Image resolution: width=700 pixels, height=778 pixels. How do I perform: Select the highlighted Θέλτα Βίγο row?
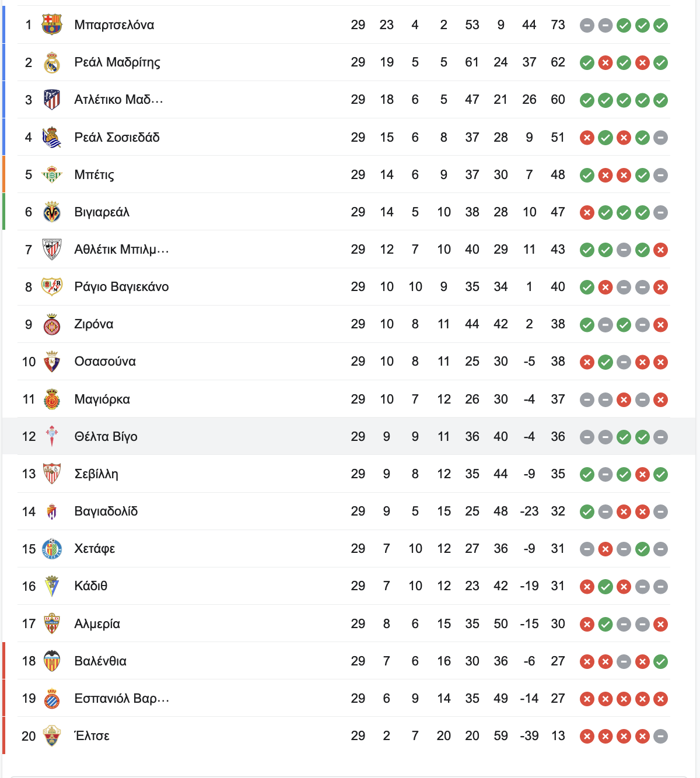[x=349, y=436]
